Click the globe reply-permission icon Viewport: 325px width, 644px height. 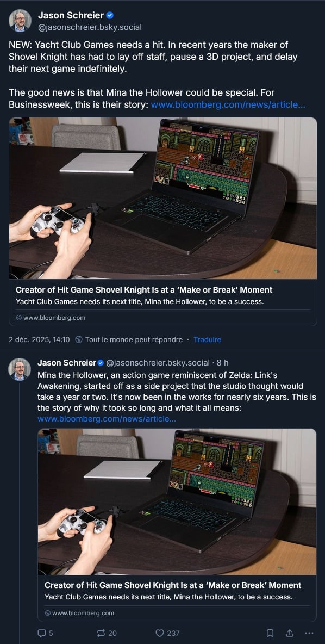tap(79, 339)
